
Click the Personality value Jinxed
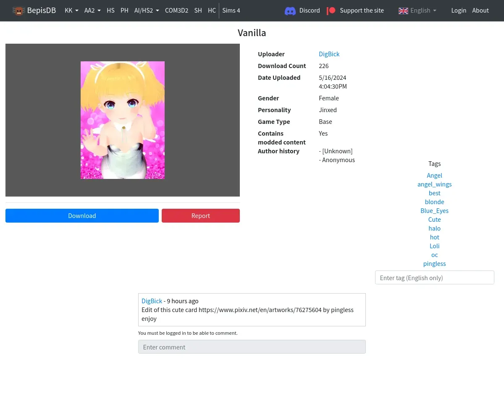pos(328,110)
